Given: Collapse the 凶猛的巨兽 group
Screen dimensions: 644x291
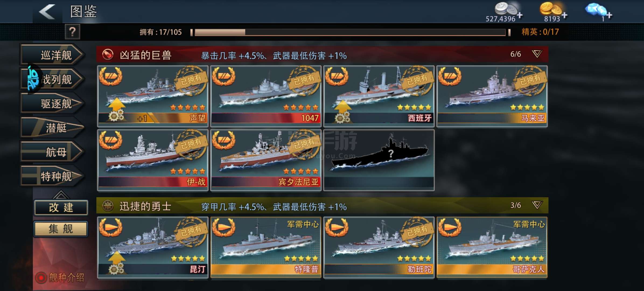Looking at the screenshot, I should pos(537,54).
